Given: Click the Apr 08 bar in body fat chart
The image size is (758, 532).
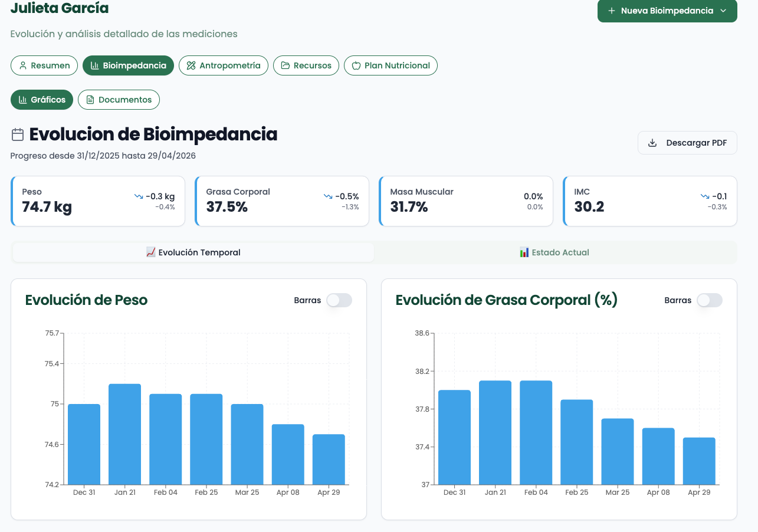Looking at the screenshot, I should [658, 457].
